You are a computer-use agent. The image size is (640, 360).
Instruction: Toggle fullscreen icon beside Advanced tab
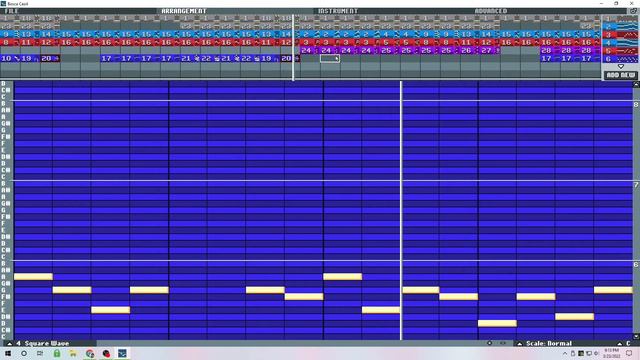(633, 11)
